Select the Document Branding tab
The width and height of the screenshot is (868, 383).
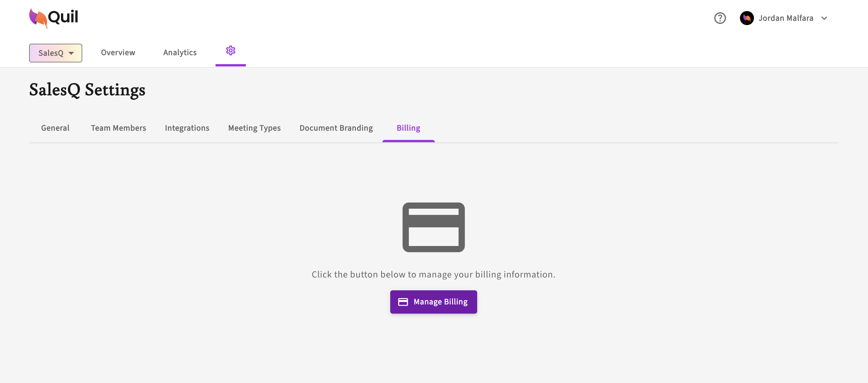(336, 128)
